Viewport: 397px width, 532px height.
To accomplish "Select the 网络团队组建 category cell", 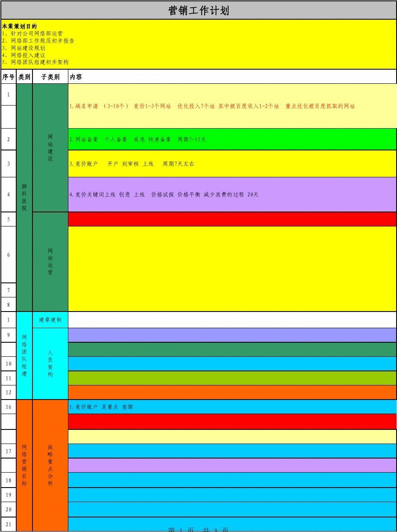I will [x=24, y=356].
